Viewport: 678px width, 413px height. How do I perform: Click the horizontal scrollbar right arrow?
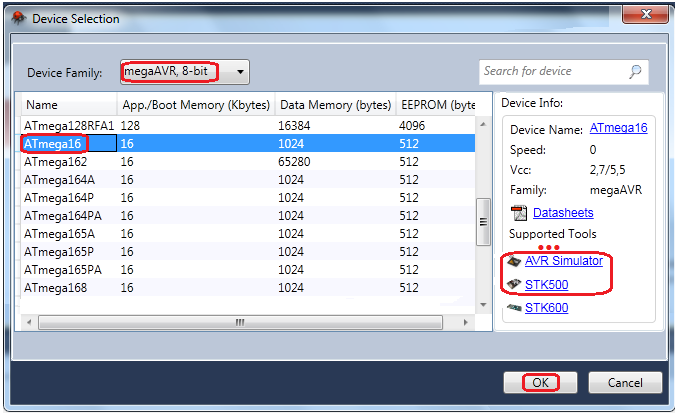coord(466,322)
